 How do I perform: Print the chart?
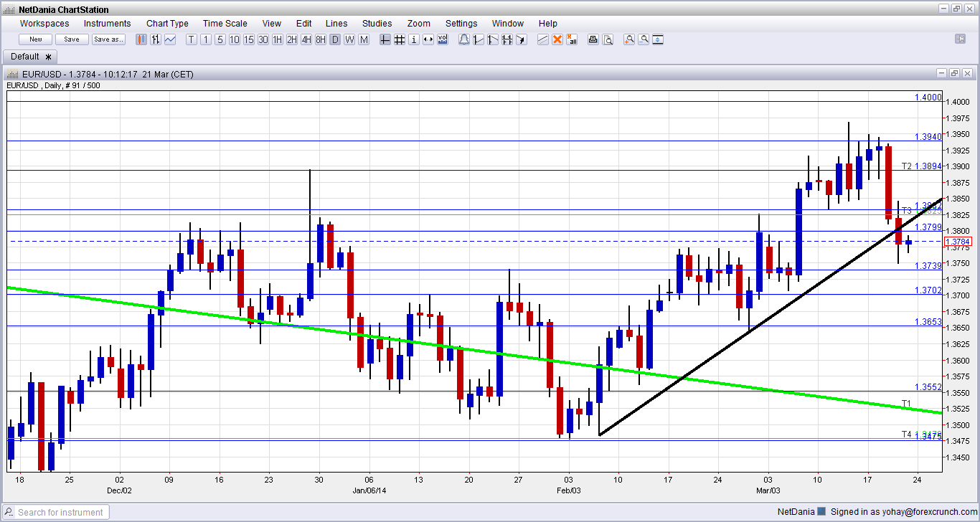click(593, 39)
